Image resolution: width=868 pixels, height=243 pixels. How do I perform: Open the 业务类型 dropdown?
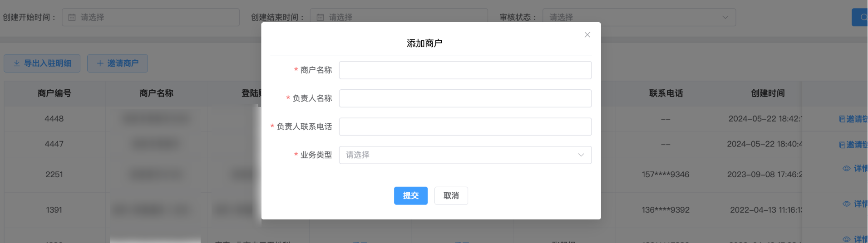tap(459, 155)
